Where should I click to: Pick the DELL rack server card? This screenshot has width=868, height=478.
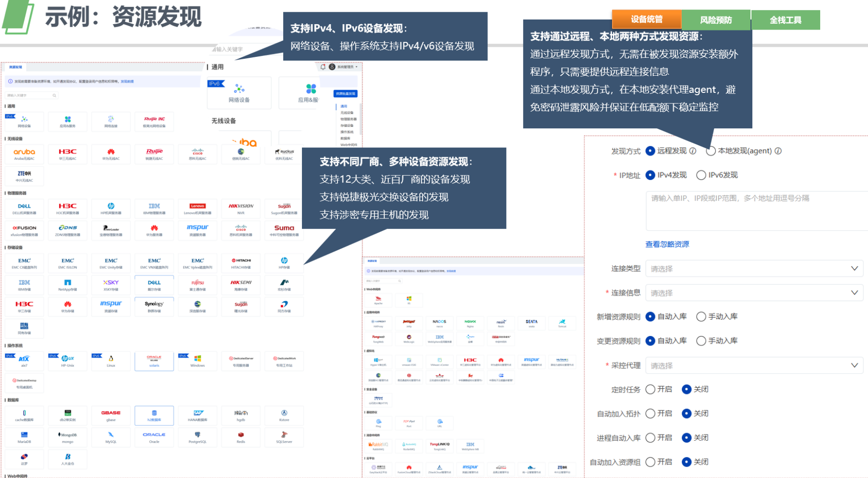point(24,209)
